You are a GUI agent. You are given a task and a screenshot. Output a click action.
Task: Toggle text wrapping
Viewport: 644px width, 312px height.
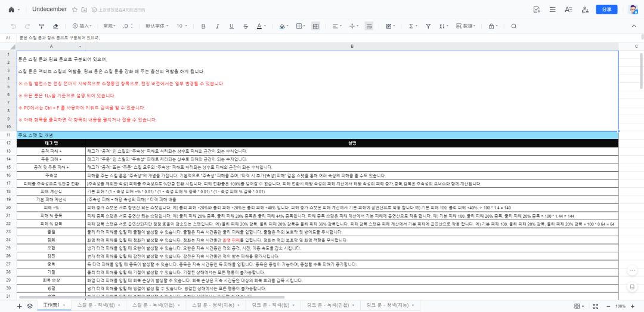[369, 26]
